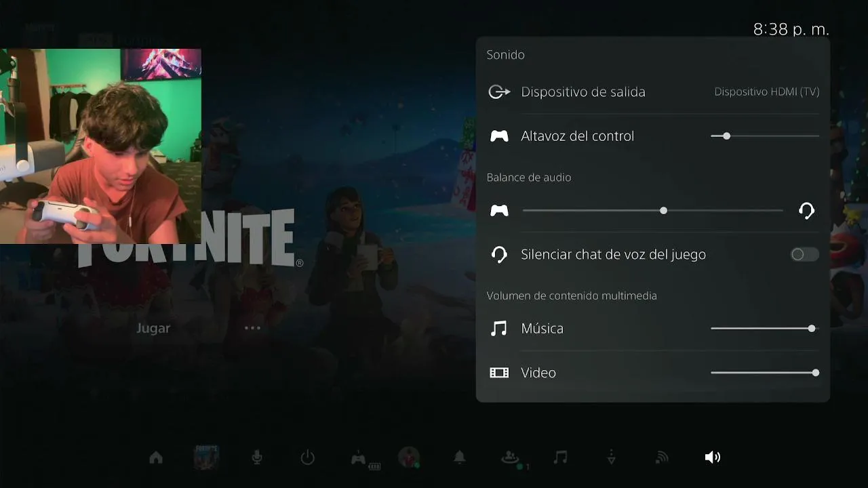This screenshot has height=488, width=868.
Task: Select the Fortnite game tile in control center
Action: [x=206, y=457]
